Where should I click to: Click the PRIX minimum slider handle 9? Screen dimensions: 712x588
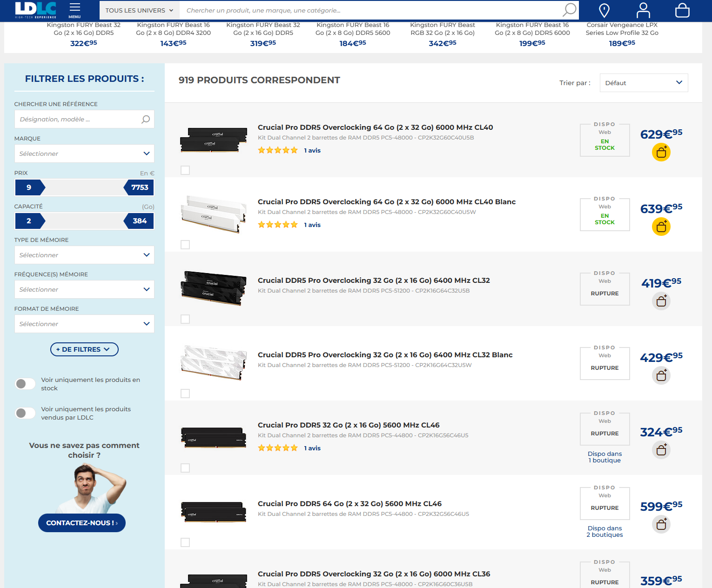29,187
